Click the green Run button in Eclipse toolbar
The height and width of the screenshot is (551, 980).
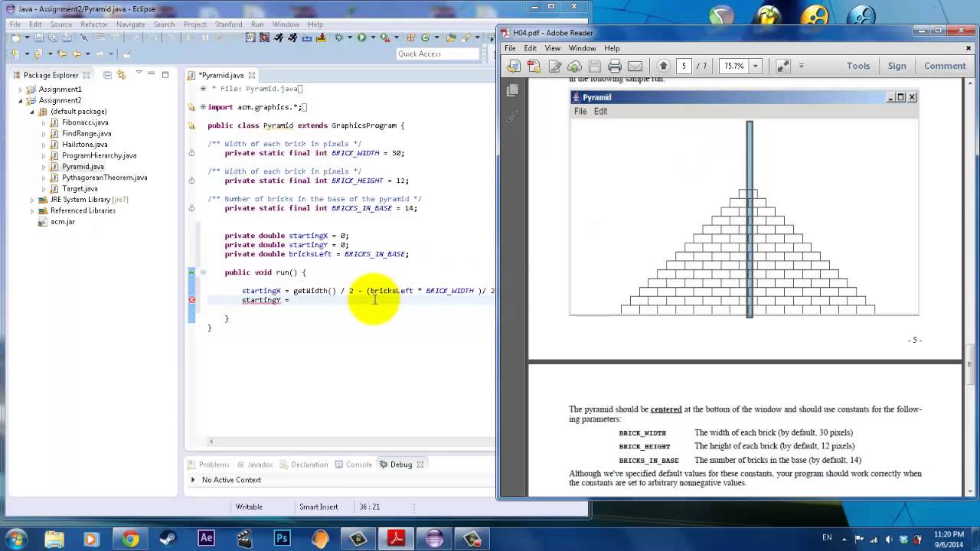[x=361, y=37]
